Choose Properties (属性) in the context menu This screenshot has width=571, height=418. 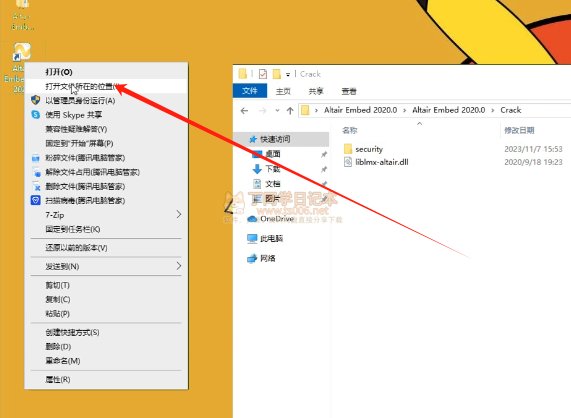click(x=106, y=379)
